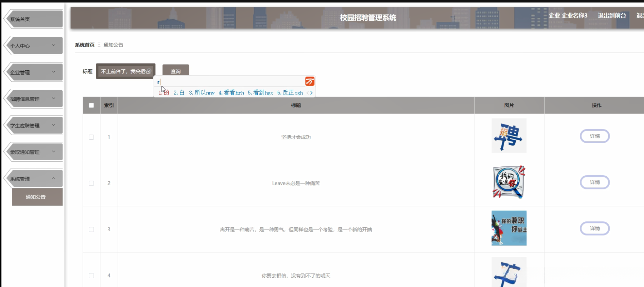644x287 pixels.
Task: Open the Sogou IME logo icon
Action: point(309,81)
